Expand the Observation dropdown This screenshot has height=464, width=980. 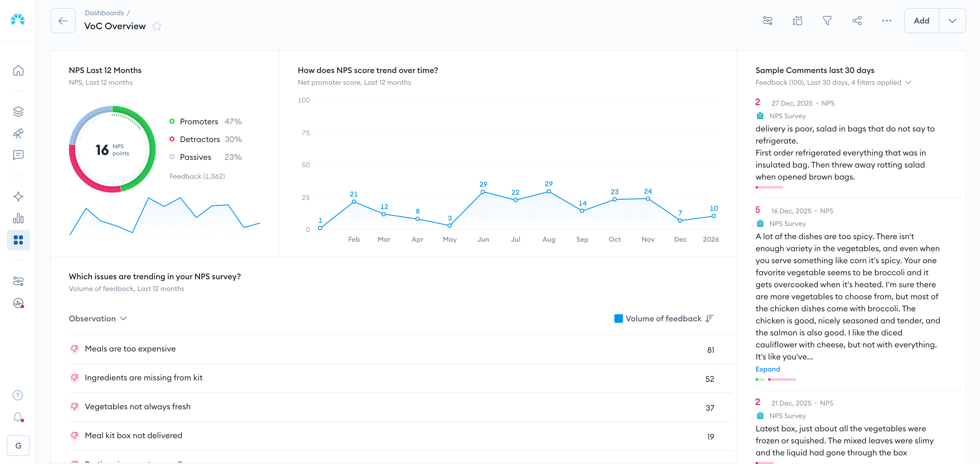pyautogui.click(x=98, y=319)
